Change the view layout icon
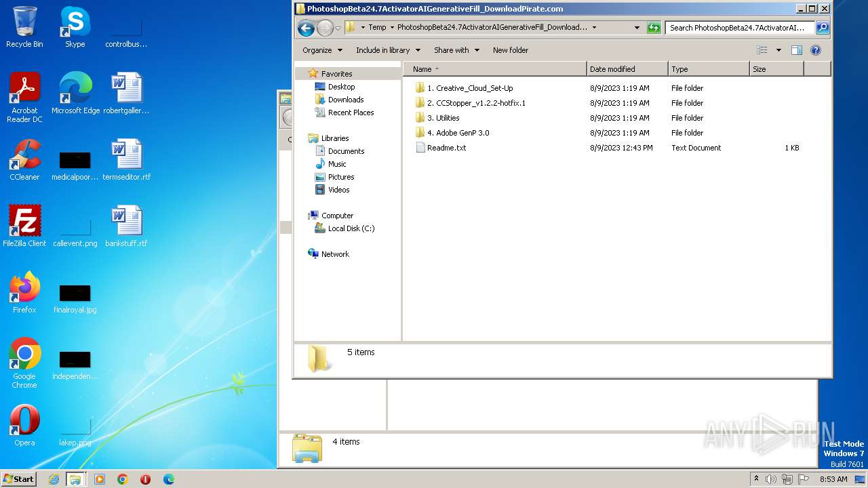 coord(762,50)
